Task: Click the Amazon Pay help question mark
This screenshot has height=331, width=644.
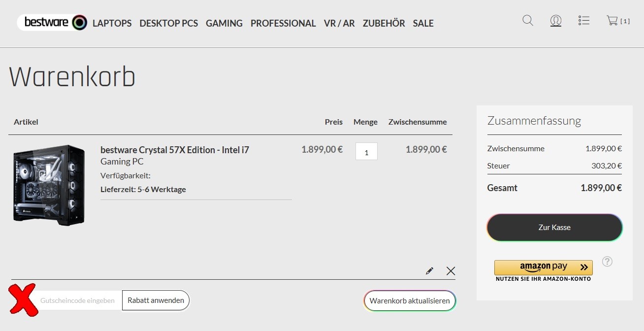Action: point(607,262)
